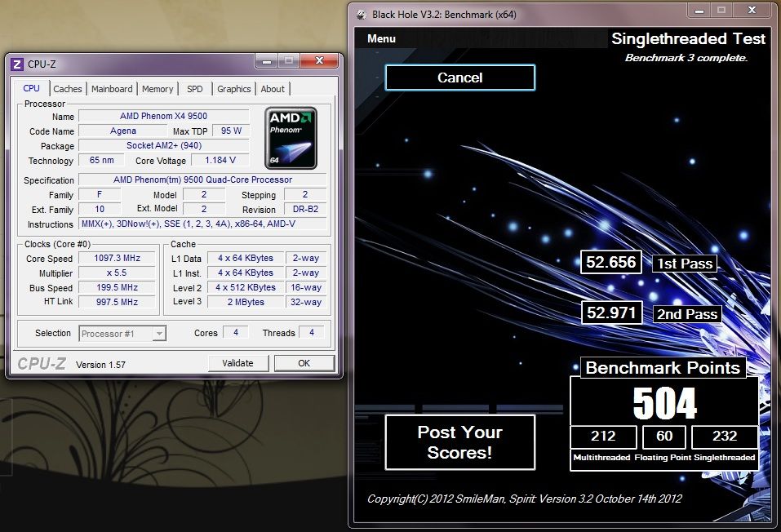Close the CPU-Z window
This screenshot has width=781, height=532.
pos(319,61)
